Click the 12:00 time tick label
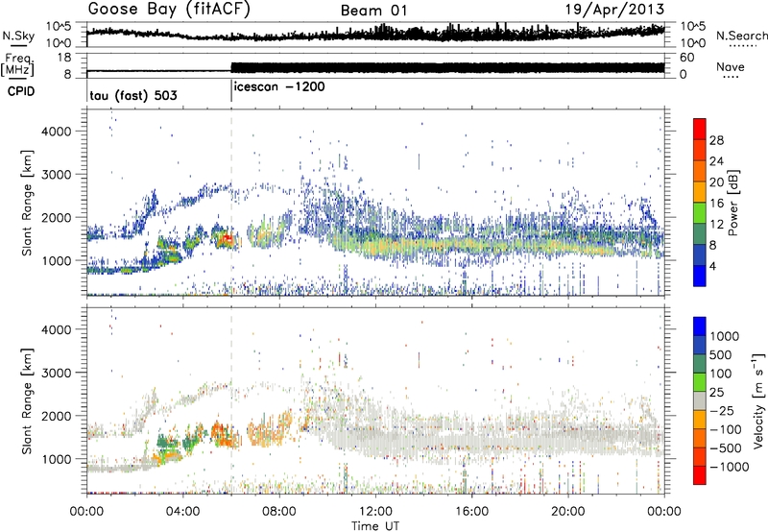Screen dimensions: 768x532 pyautogui.click(x=375, y=512)
